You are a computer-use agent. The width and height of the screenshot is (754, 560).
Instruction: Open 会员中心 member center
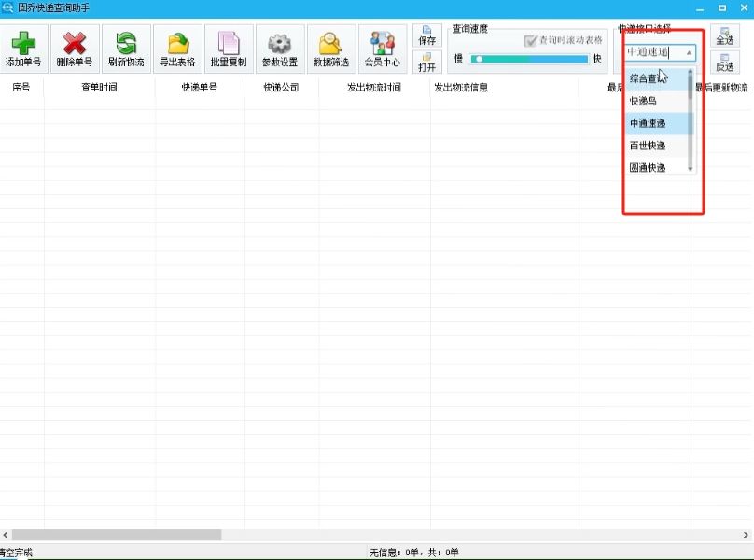coord(383,49)
